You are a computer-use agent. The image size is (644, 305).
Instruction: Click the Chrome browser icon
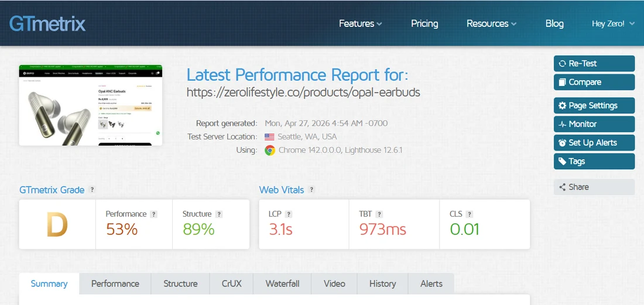coord(269,150)
